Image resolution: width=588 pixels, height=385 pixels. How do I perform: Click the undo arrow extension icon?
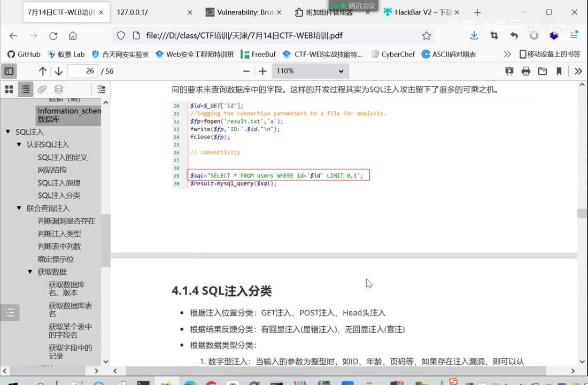(x=514, y=36)
